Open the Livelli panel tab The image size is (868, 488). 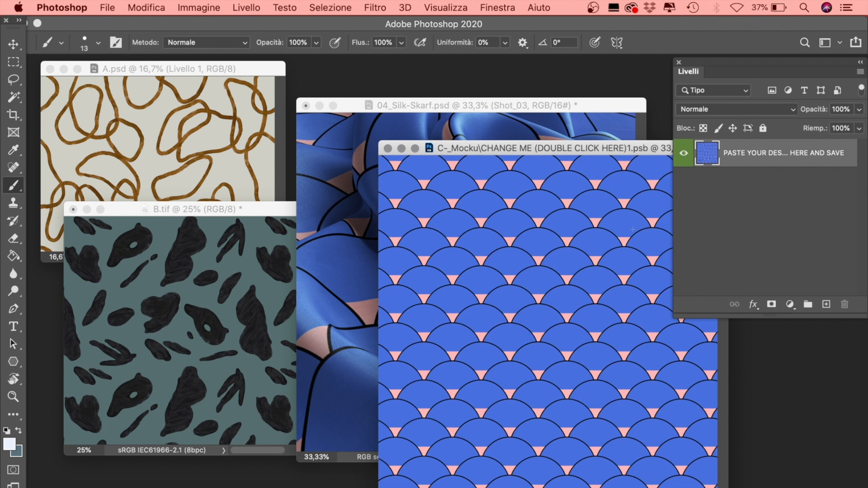[688, 71]
